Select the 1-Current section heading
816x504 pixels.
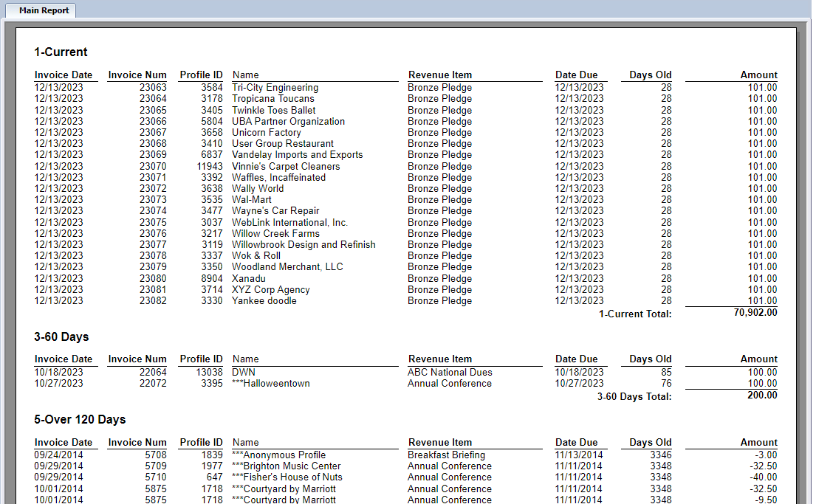tap(61, 52)
